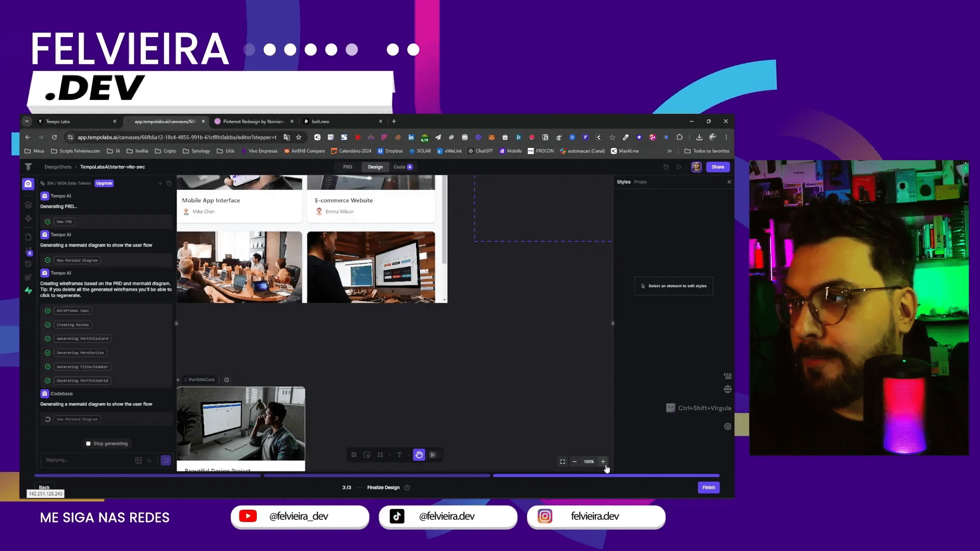
Task: Zoom in with the plus button
Action: 603,462
